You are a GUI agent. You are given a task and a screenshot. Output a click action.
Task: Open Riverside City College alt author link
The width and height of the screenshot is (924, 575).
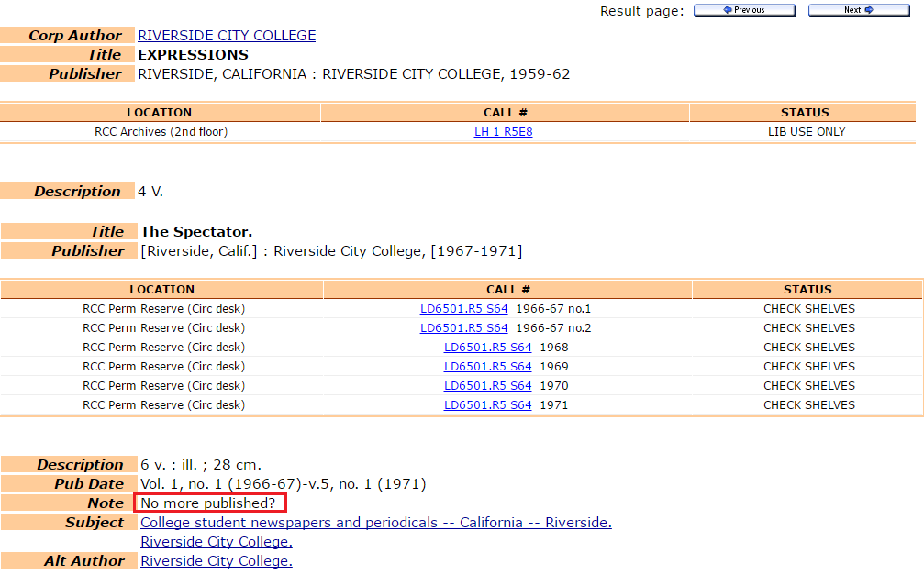click(217, 561)
